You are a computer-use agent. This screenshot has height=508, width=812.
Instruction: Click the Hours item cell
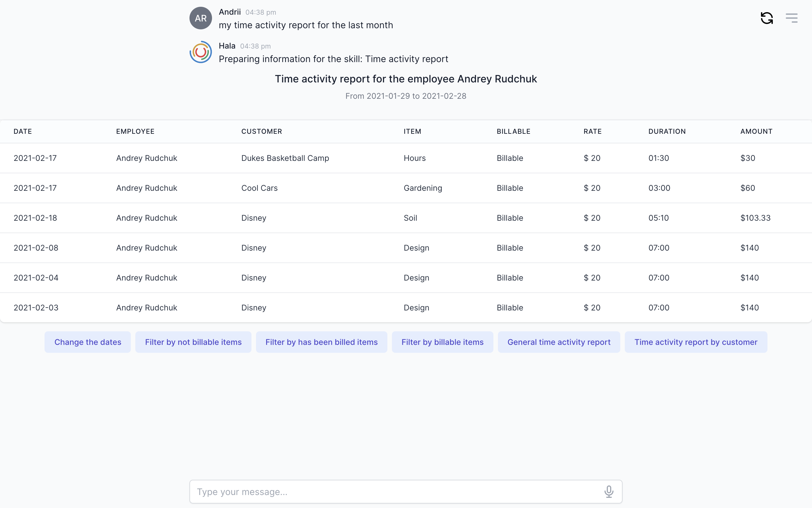[x=415, y=158]
